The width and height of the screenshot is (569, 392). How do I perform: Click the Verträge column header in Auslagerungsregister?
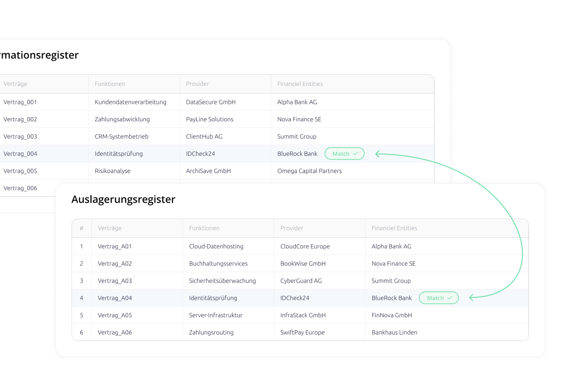coord(110,228)
